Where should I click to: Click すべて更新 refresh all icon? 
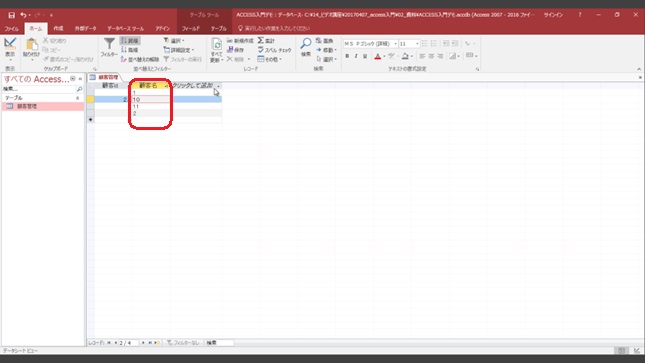click(x=216, y=44)
